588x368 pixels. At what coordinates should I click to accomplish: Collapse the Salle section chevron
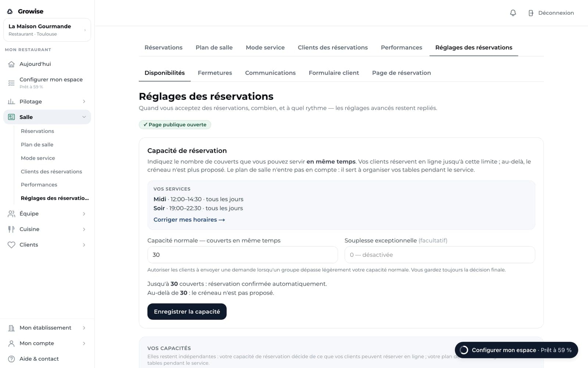[84, 117]
